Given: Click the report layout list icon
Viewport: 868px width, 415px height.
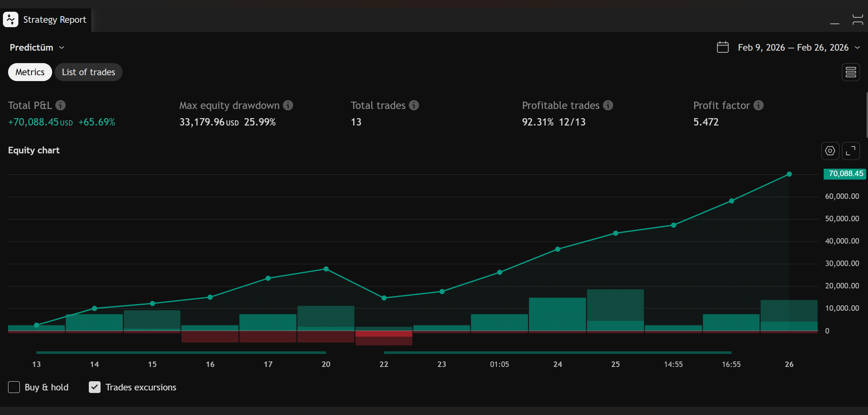Looking at the screenshot, I should point(850,72).
